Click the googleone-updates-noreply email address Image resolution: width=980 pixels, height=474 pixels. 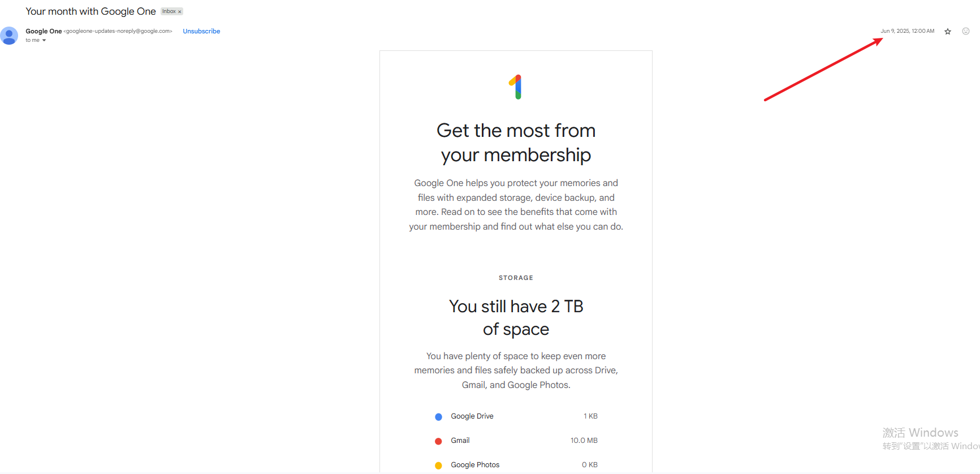pyautogui.click(x=118, y=31)
